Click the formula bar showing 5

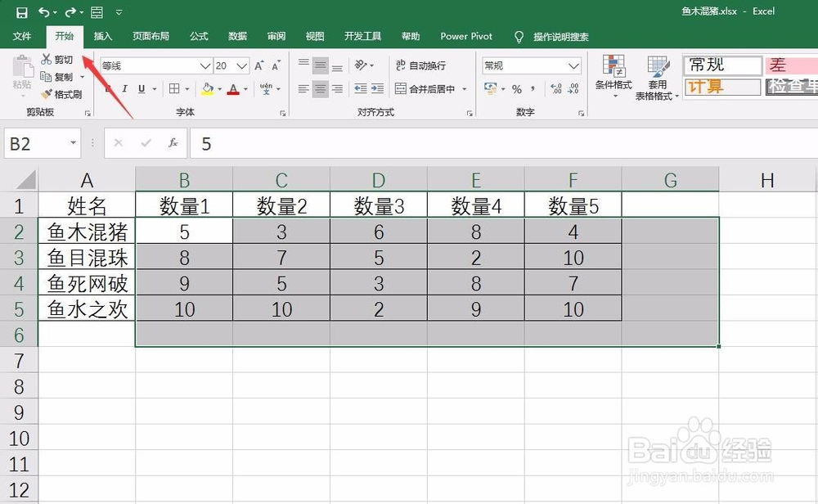click(x=503, y=143)
